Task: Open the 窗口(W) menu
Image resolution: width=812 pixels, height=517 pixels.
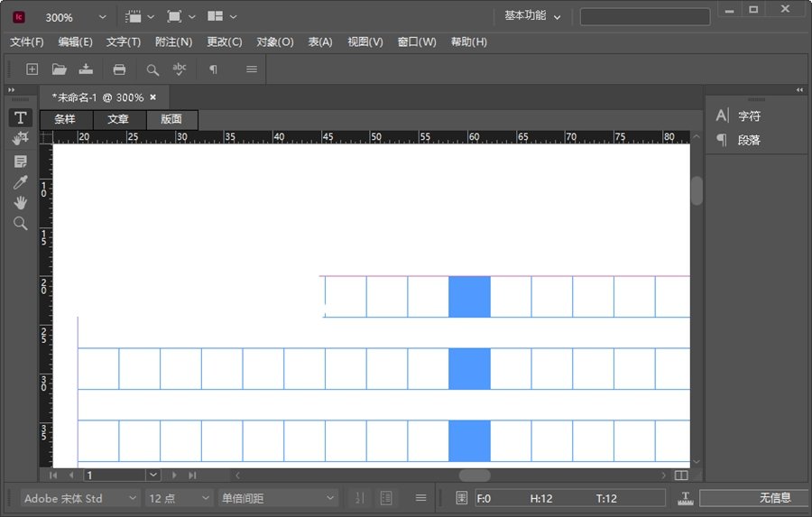Action: coord(416,42)
